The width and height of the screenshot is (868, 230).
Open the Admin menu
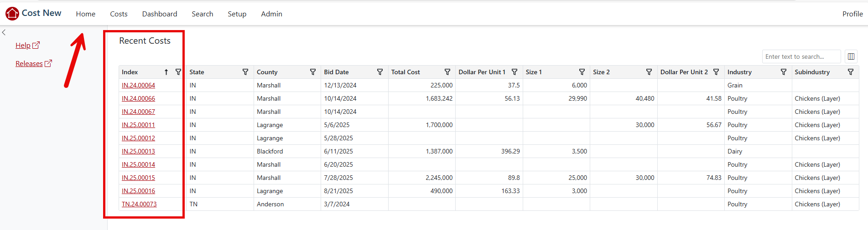(x=271, y=14)
